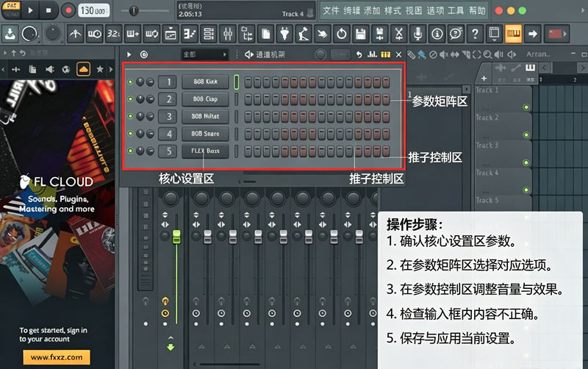
Task: Click the 808 Kick channel button
Action: click(205, 82)
